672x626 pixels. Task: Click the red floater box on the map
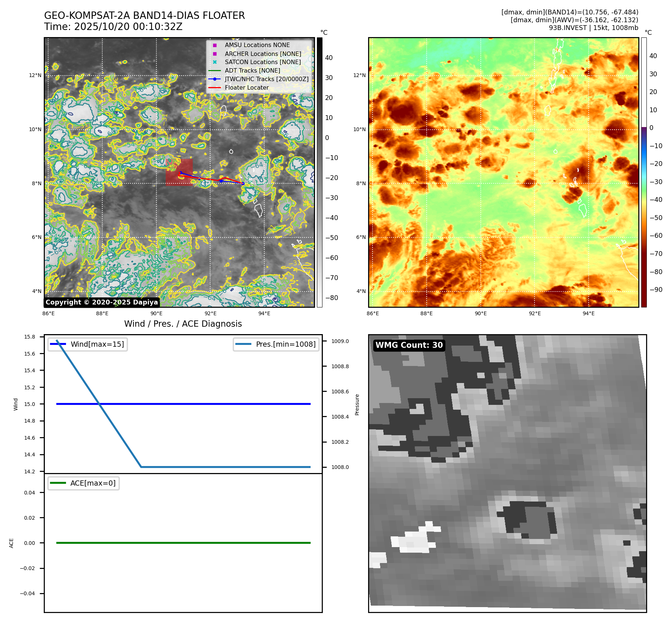pos(179,172)
